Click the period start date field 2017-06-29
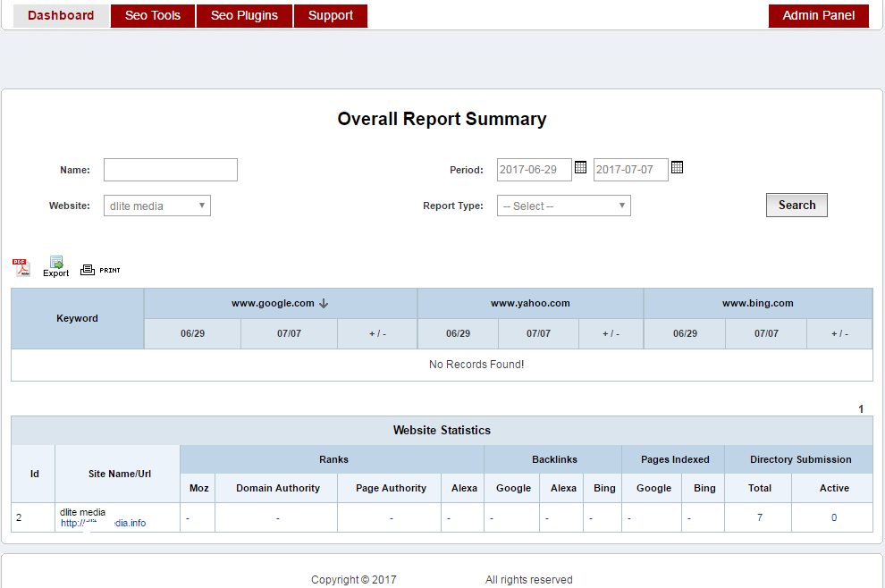Image resolution: width=885 pixels, height=588 pixels. coord(534,170)
